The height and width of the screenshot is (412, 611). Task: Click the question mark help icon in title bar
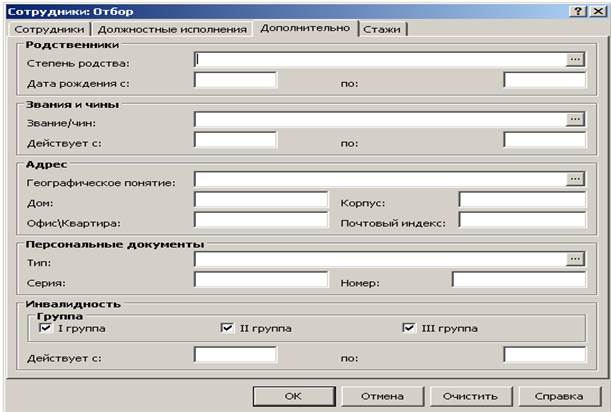578,11
